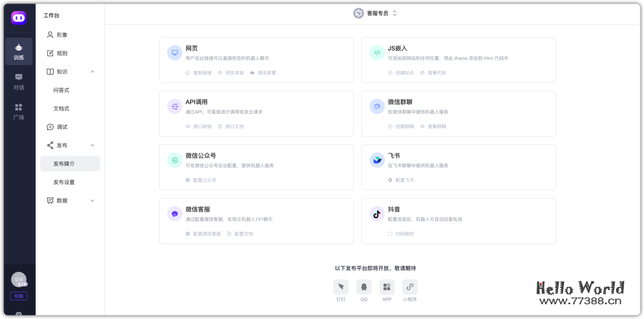
Task: Click the 微信公众号 card title
Action: pos(201,156)
